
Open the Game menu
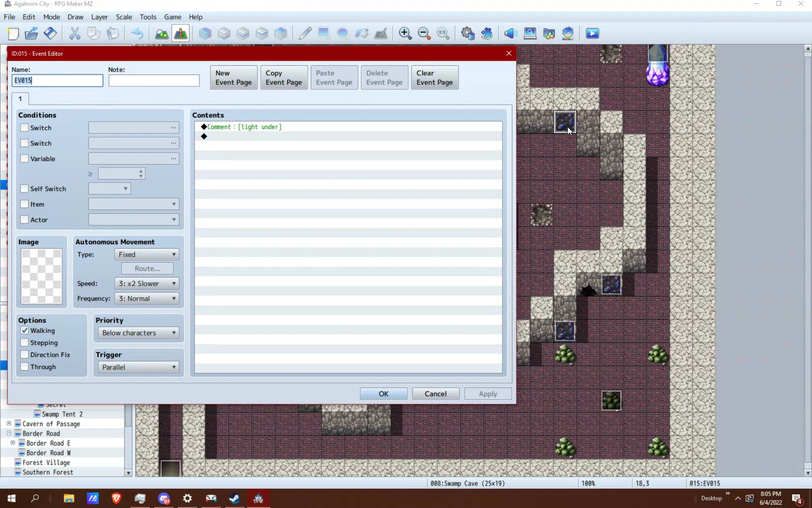point(173,17)
